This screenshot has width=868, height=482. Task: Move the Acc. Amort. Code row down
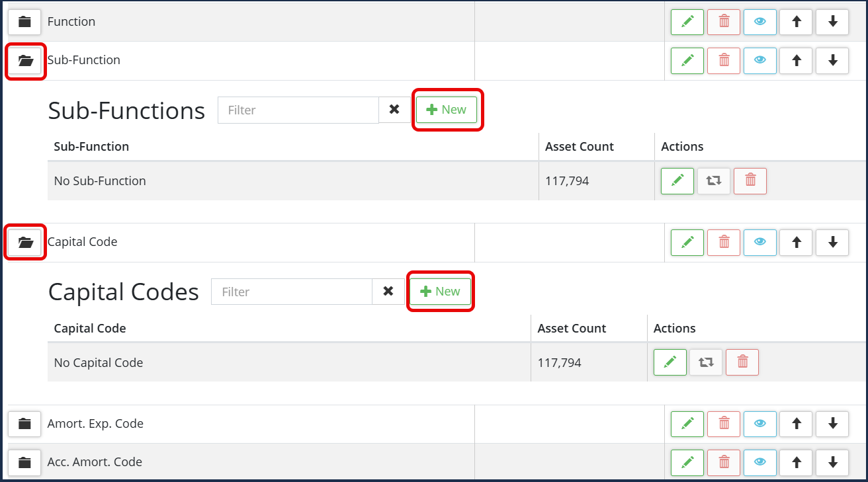[x=832, y=462]
